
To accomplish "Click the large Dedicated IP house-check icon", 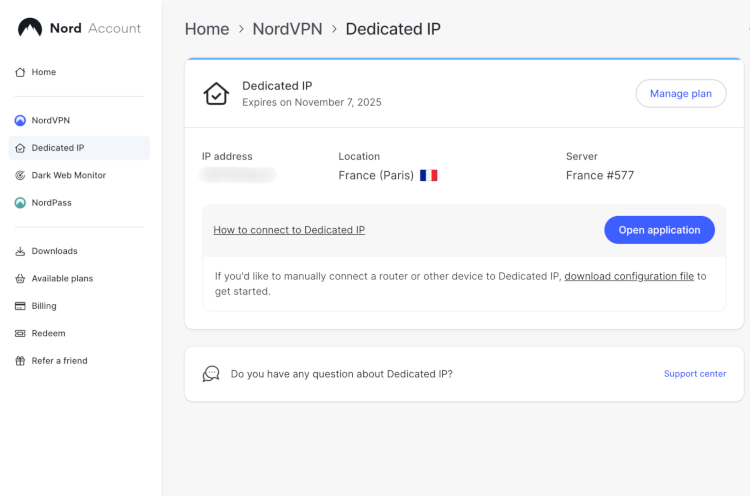I will [216, 93].
